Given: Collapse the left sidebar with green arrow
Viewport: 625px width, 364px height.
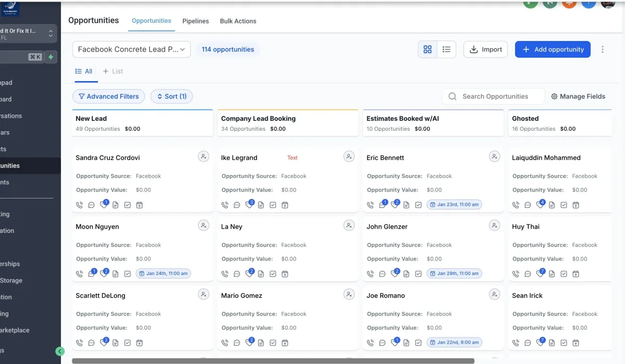Looking at the screenshot, I should pos(60,352).
